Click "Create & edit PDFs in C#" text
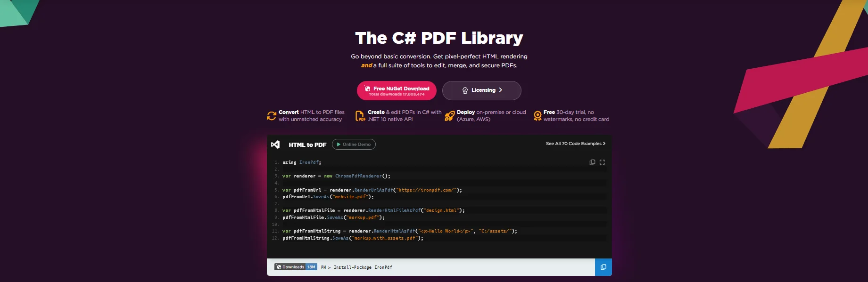The width and height of the screenshot is (868, 282). coord(398,112)
